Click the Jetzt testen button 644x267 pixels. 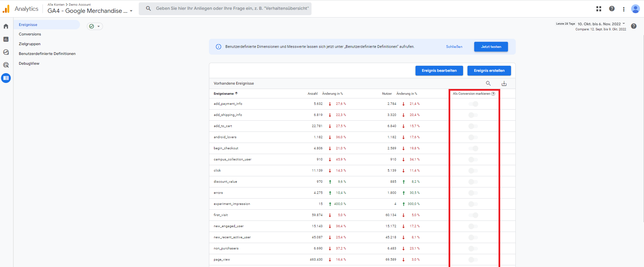tap(491, 47)
